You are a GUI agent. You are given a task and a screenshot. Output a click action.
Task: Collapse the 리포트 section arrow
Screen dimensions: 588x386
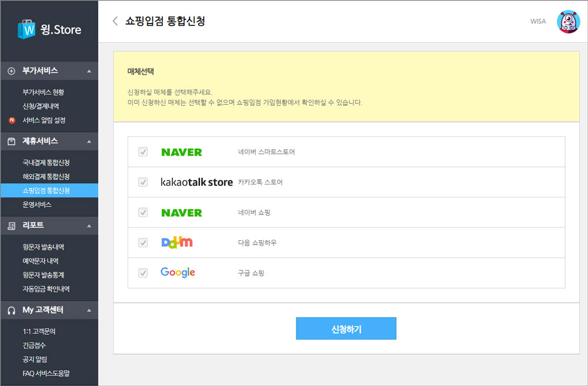pyautogui.click(x=89, y=226)
